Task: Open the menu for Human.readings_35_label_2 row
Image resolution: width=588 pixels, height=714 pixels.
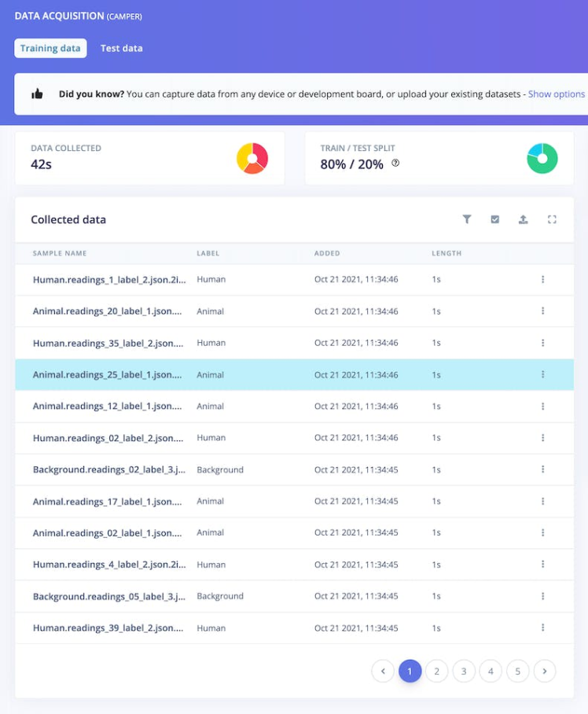Action: pos(543,343)
